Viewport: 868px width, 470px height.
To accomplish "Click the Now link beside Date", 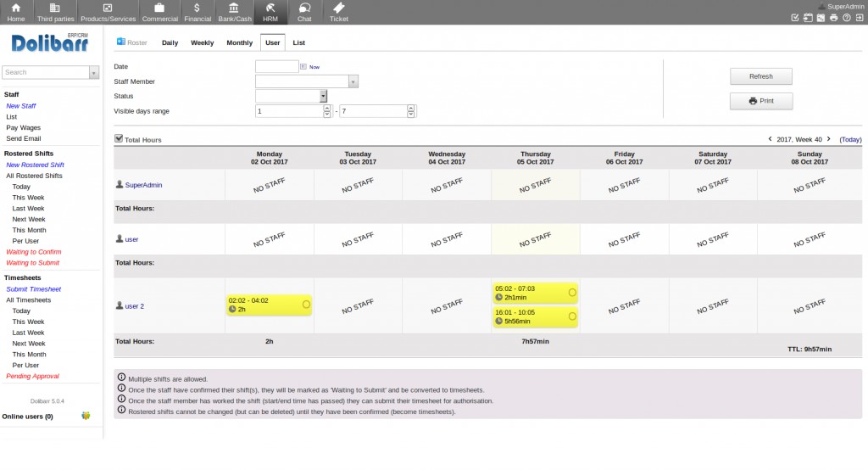I will tap(314, 67).
